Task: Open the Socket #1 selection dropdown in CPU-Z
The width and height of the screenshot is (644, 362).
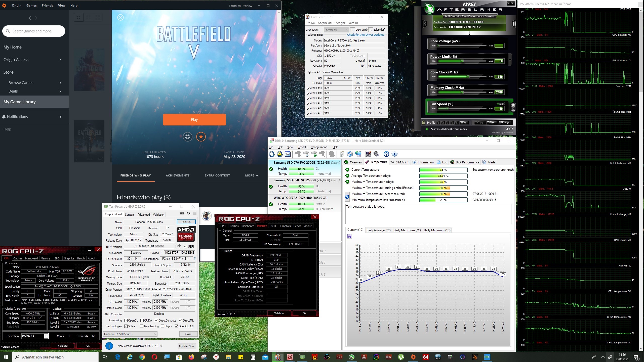Action: (35, 336)
